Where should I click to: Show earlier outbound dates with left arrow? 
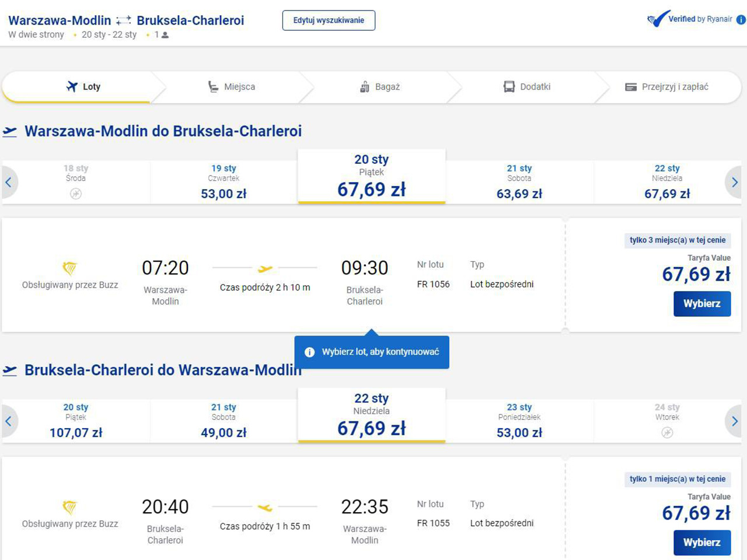point(9,183)
